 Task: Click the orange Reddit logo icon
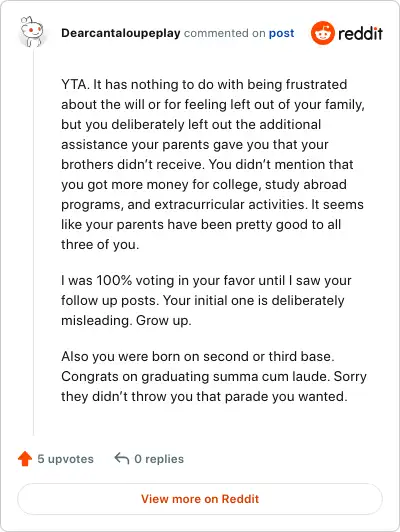[x=323, y=33]
